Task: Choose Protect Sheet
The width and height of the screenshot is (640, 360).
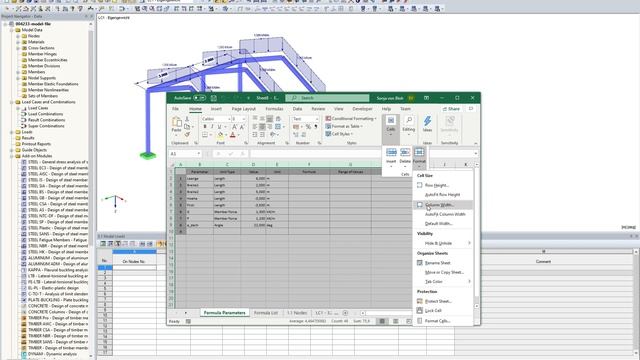Action: tap(443, 301)
